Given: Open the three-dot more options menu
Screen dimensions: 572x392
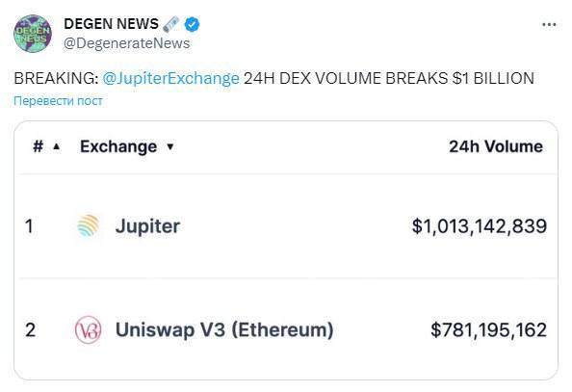Looking at the screenshot, I should pyautogui.click(x=549, y=25).
